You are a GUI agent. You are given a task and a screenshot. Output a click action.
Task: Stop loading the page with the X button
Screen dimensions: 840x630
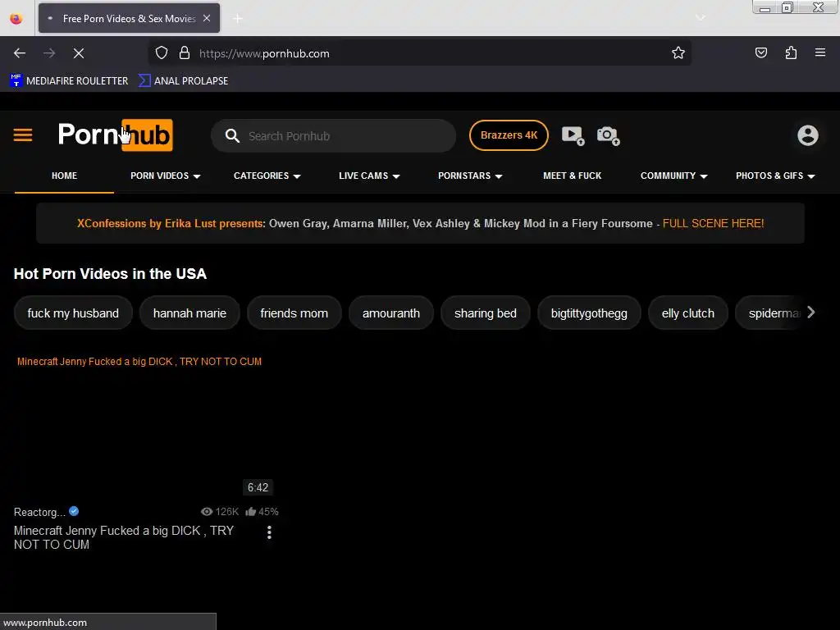tap(79, 53)
